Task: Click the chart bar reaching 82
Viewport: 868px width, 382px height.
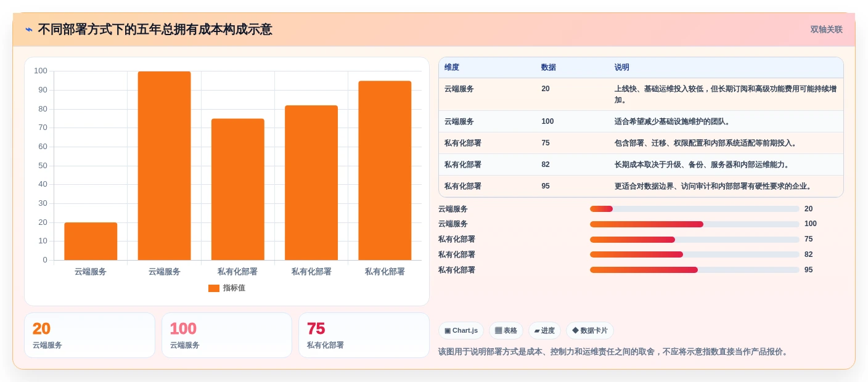Action: tap(311, 182)
